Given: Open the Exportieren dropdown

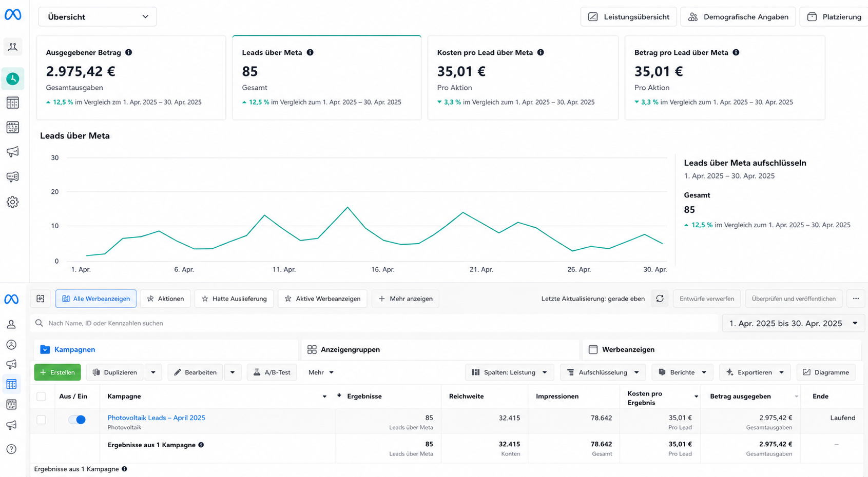Looking at the screenshot, I should (x=755, y=372).
